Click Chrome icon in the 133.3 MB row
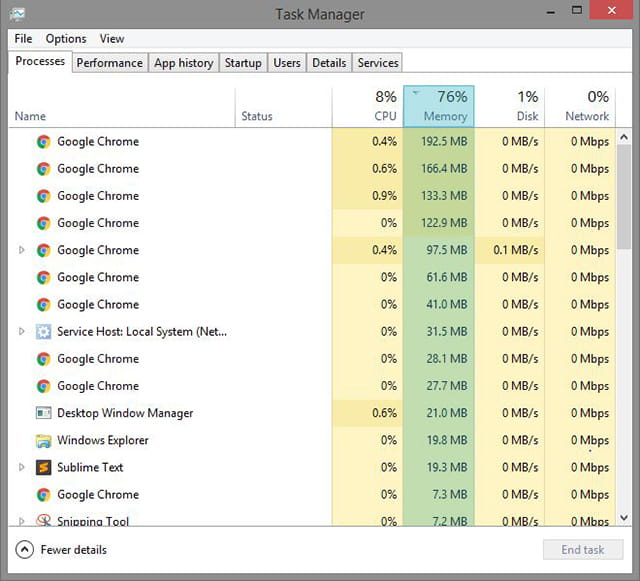Screen dimensions: 640x581 (x=43, y=196)
